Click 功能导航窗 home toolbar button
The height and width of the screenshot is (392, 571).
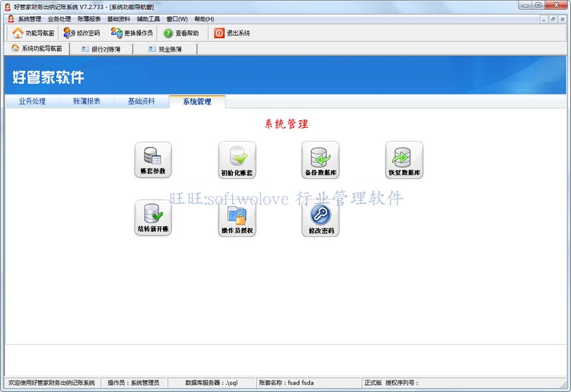pyautogui.click(x=33, y=33)
